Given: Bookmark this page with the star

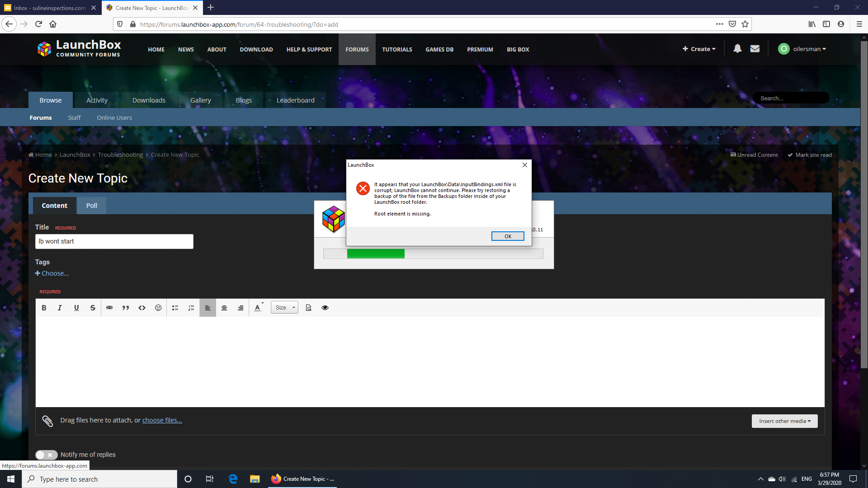Looking at the screenshot, I should pos(745,24).
